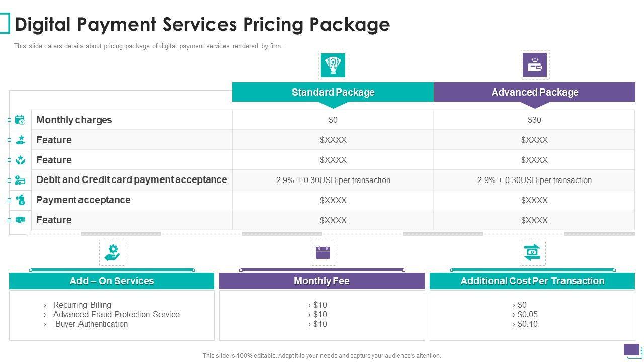Select the Standard Package header tab
This screenshot has width=644, height=362.
(333, 93)
